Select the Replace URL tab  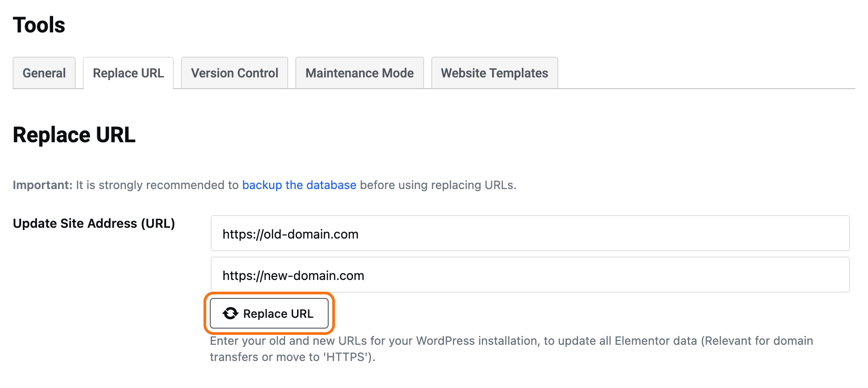point(128,73)
